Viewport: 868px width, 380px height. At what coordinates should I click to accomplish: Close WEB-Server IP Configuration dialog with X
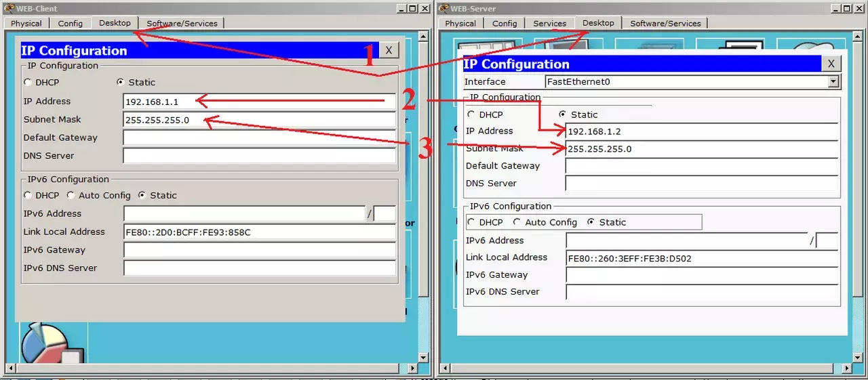click(831, 64)
